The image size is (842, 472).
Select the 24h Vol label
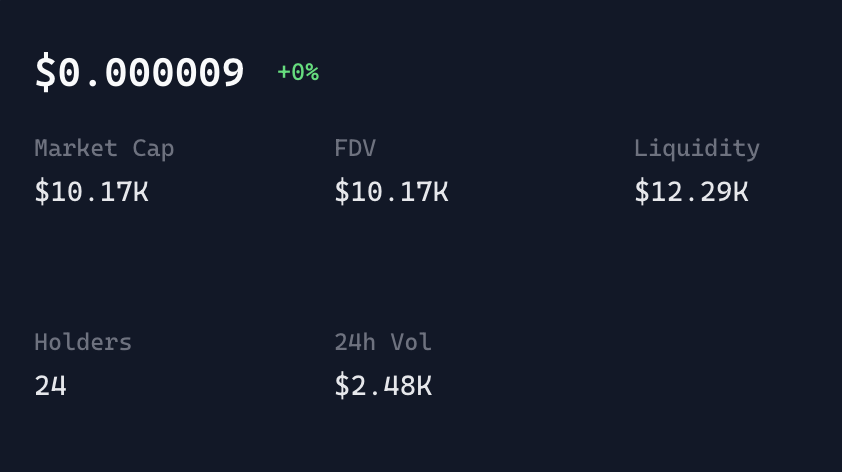click(x=383, y=342)
